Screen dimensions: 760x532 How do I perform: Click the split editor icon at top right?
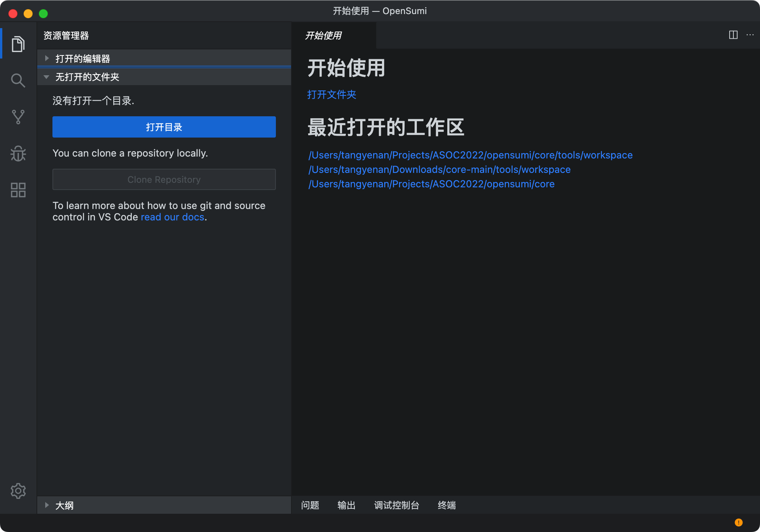733,35
